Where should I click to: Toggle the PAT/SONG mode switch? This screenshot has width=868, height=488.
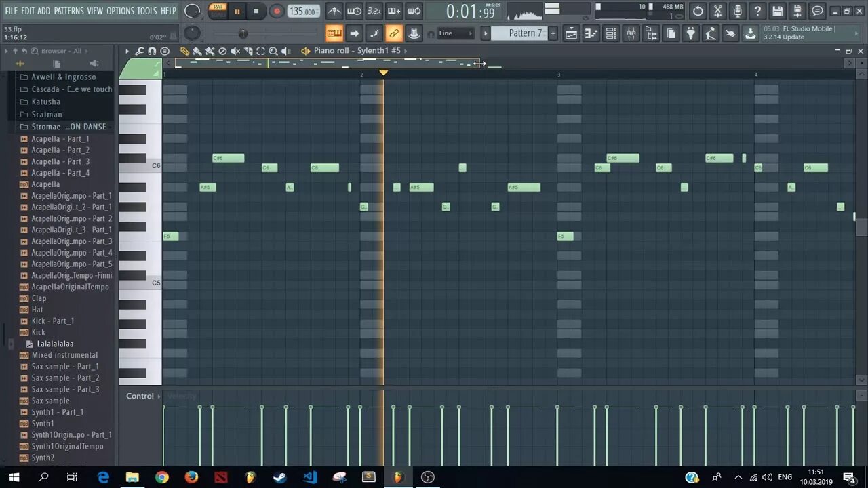pos(218,10)
